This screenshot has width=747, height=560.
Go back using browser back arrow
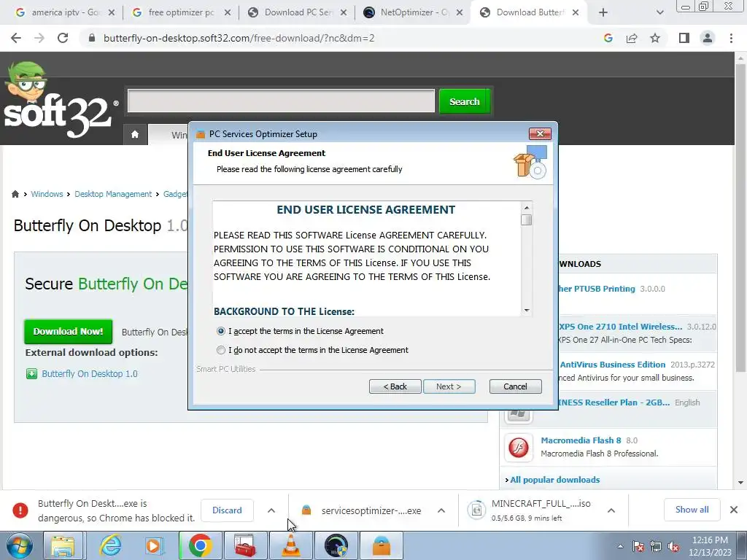16,38
